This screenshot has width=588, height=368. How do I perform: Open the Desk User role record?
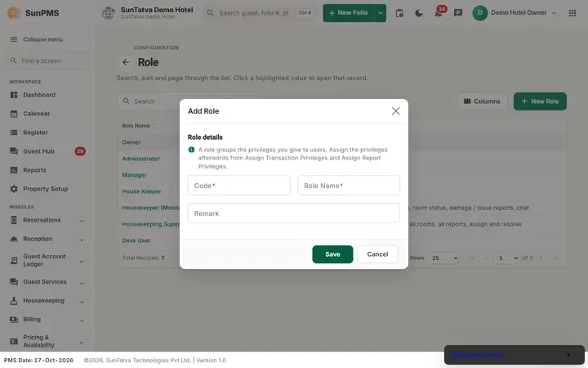(x=136, y=240)
